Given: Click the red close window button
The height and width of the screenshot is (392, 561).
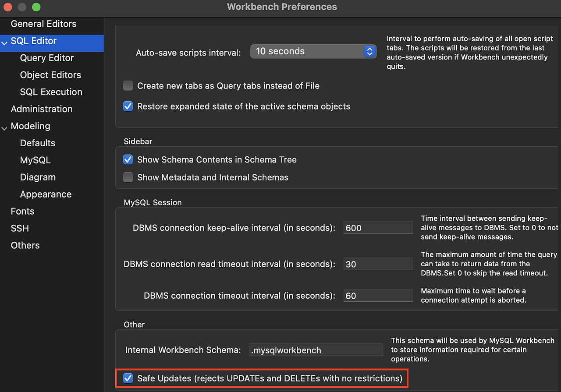Looking at the screenshot, I should pyautogui.click(x=8, y=7).
